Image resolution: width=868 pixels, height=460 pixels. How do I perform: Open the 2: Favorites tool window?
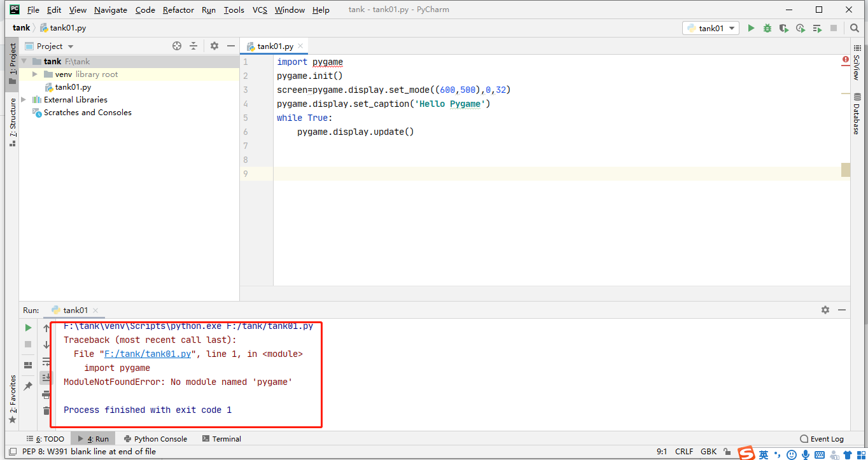point(12,398)
